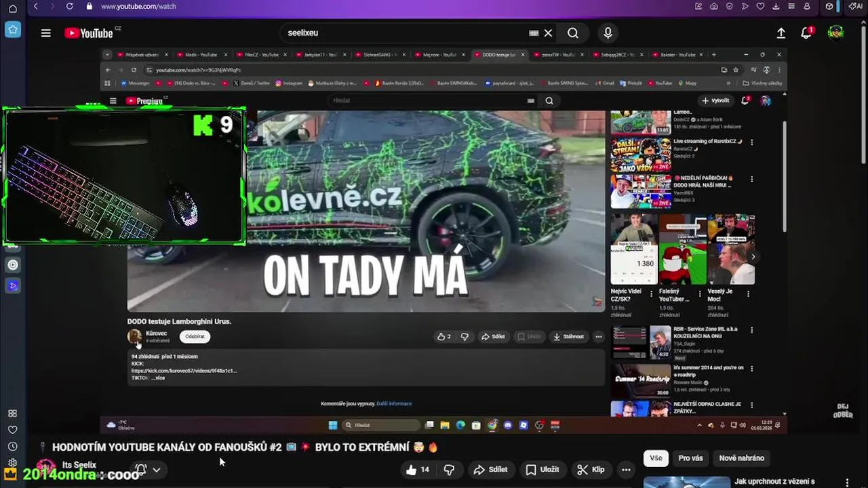Viewport: 868px width, 488px height.
Task: Open the sidebar media player icon
Action: point(13,265)
